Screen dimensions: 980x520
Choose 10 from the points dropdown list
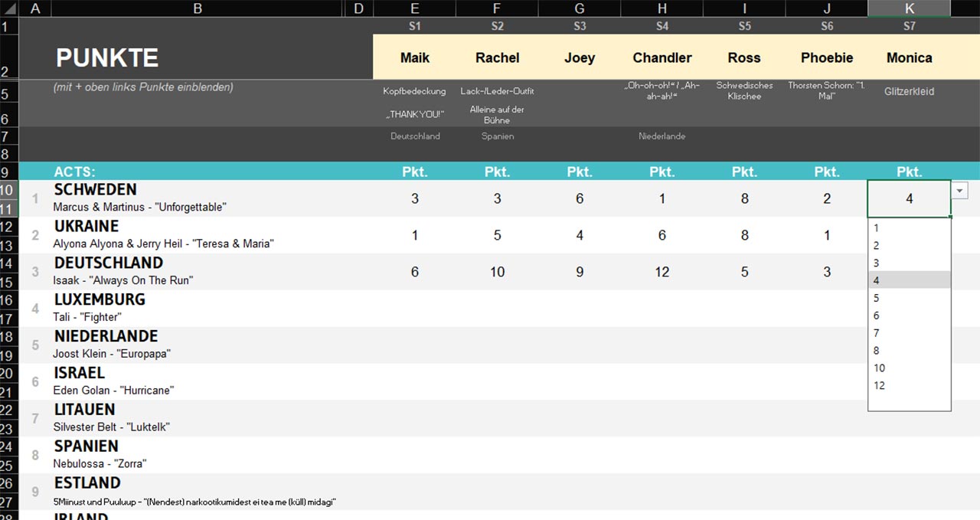click(x=879, y=368)
